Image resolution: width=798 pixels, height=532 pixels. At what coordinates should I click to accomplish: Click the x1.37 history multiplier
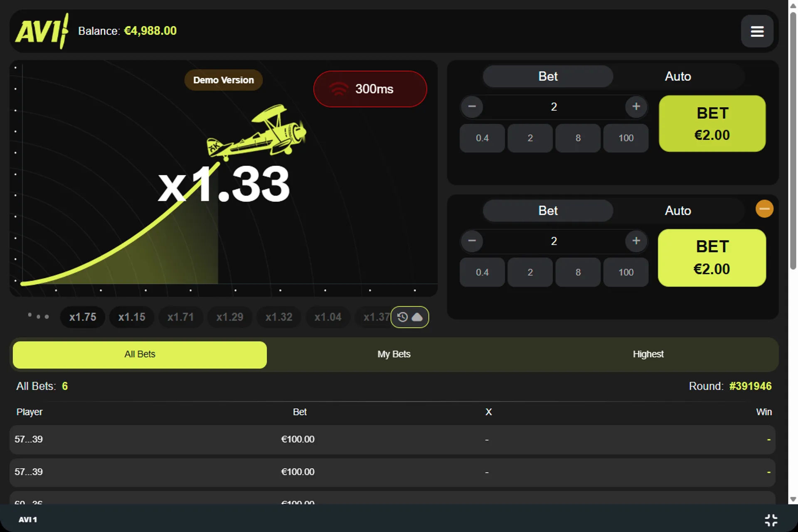pyautogui.click(x=374, y=317)
